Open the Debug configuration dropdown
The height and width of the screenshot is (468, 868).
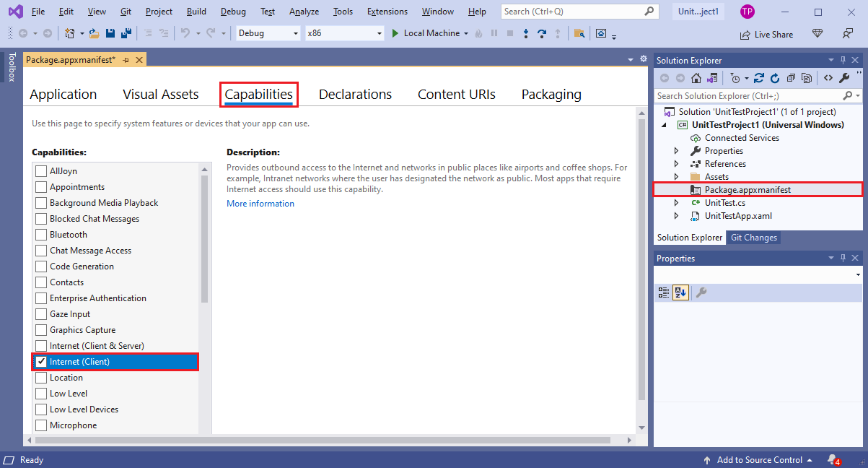(268, 33)
